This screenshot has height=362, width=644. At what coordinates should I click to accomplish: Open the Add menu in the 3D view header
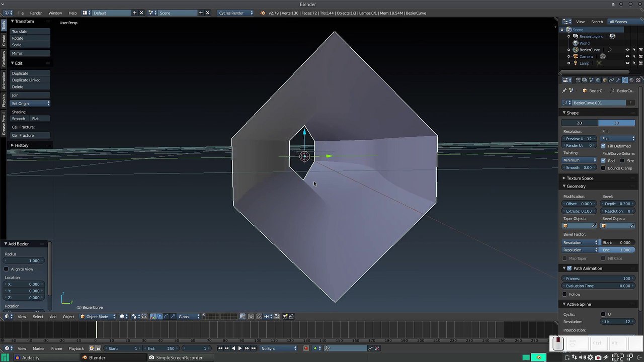[x=53, y=317]
